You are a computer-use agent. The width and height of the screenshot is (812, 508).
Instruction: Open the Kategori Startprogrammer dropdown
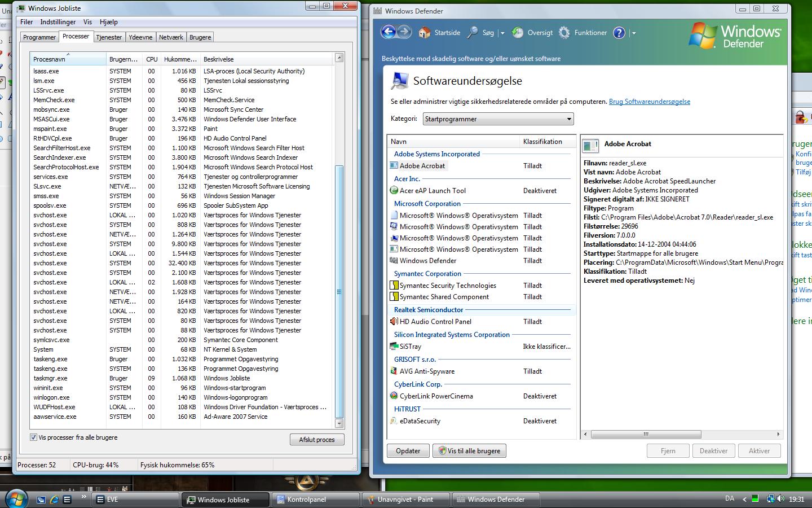click(498, 119)
